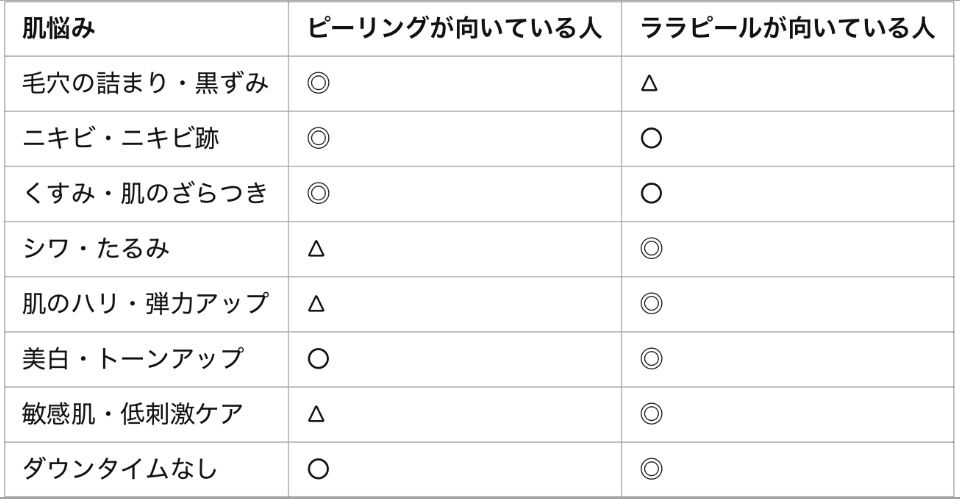The width and height of the screenshot is (960, 499).
Task: Click the triangle for 敏感肌 under ピーリング
Action: tap(317, 414)
